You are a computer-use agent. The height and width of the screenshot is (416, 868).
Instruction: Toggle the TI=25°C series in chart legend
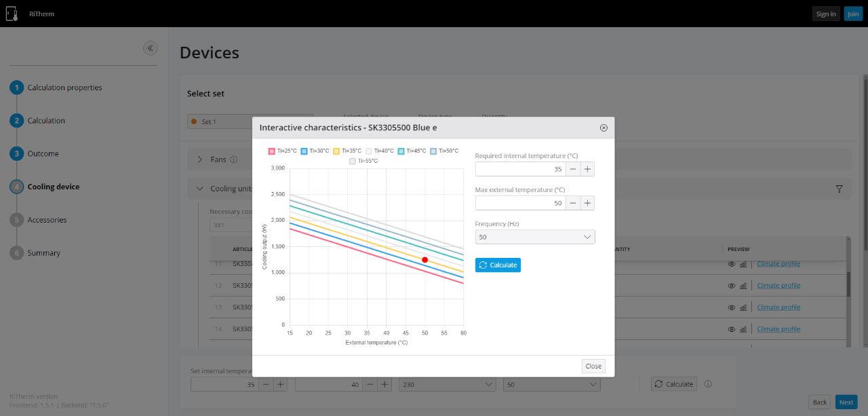click(282, 151)
